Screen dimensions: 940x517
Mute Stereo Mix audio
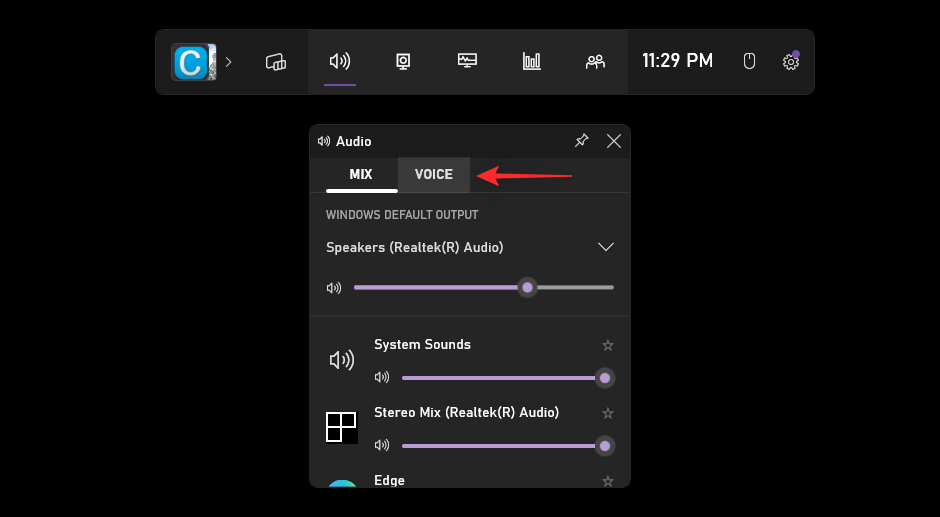click(381, 446)
